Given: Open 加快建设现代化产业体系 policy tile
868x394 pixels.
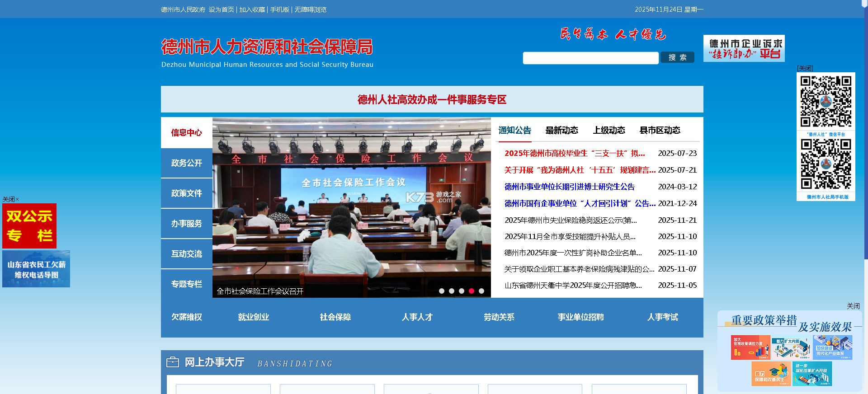Looking at the screenshot, I should [x=833, y=347].
